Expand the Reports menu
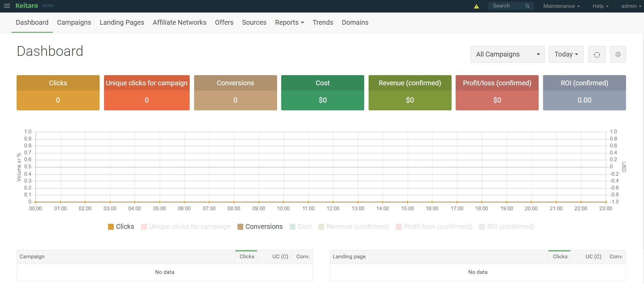This screenshot has height=284, width=644. pyautogui.click(x=289, y=23)
